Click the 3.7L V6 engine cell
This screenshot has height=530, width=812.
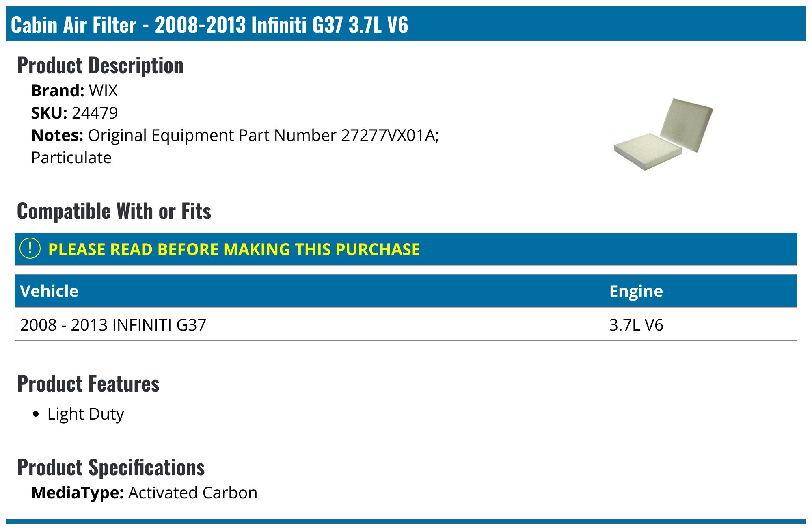tap(636, 325)
